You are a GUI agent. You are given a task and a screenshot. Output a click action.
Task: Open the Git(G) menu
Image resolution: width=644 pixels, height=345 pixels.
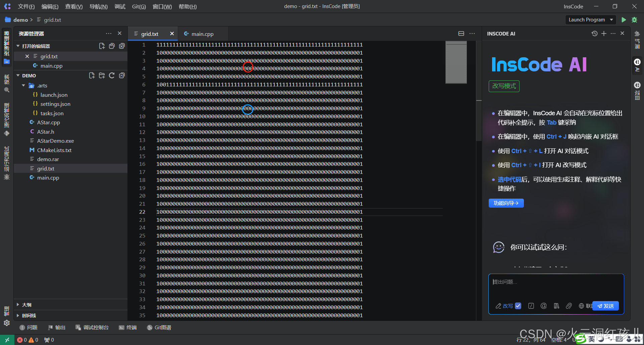[139, 6]
